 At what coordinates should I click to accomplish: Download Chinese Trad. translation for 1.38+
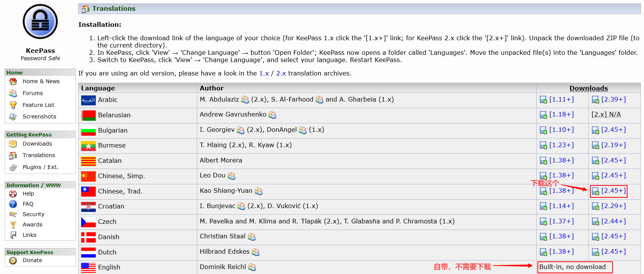click(562, 190)
